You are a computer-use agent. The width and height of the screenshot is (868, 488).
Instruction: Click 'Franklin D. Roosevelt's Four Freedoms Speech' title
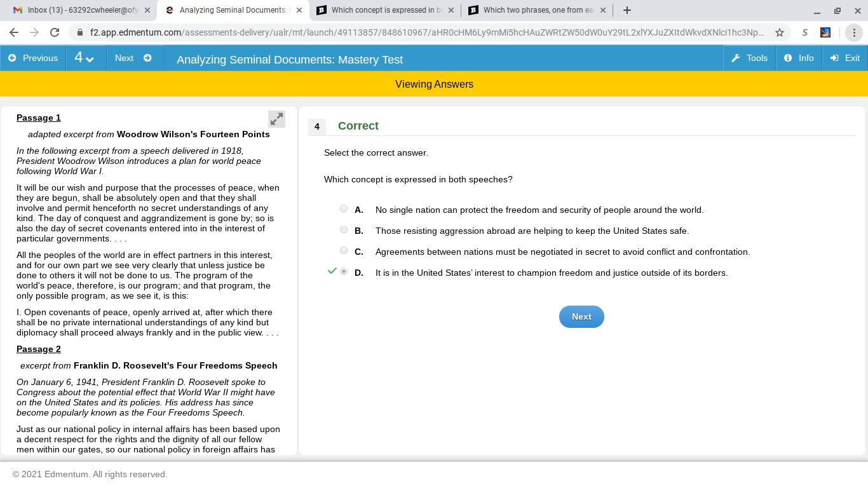pos(175,365)
